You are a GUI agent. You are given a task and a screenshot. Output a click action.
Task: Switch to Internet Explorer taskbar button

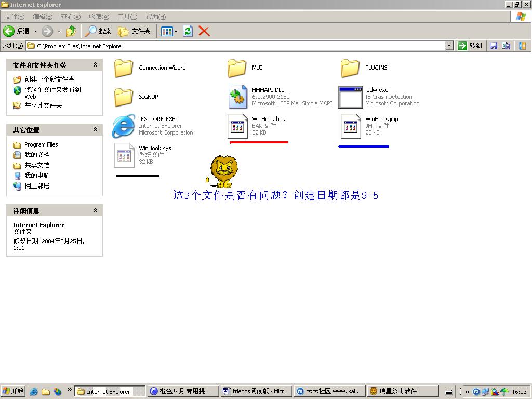110,392
